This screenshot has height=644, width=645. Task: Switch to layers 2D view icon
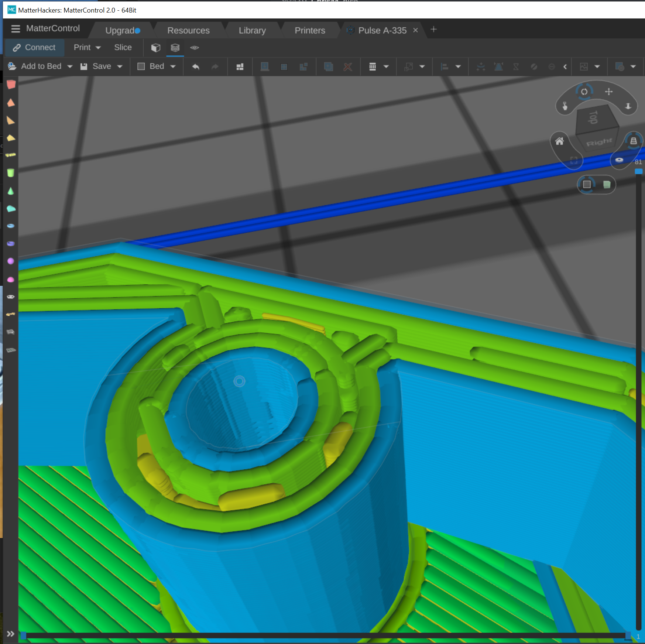pyautogui.click(x=195, y=48)
